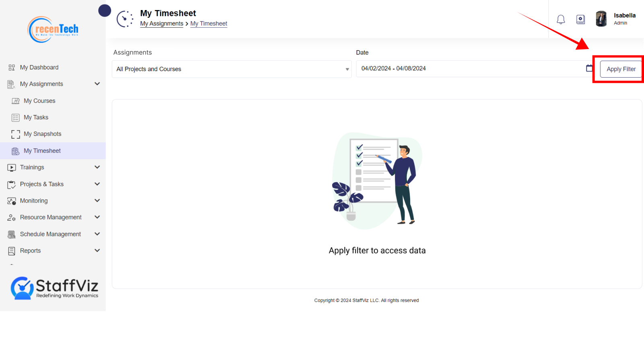Click the Trainings menu label

(x=32, y=167)
